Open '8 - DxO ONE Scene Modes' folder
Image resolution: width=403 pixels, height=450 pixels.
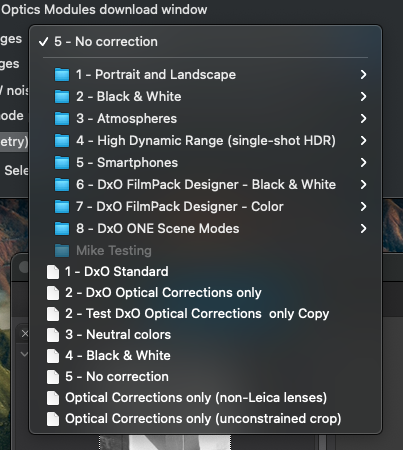205,229
